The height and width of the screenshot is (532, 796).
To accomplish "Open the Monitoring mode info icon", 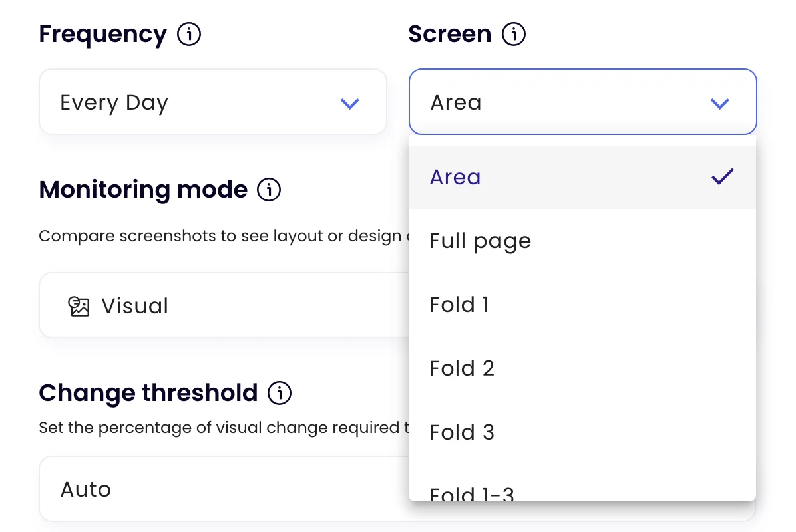I will tap(269, 190).
